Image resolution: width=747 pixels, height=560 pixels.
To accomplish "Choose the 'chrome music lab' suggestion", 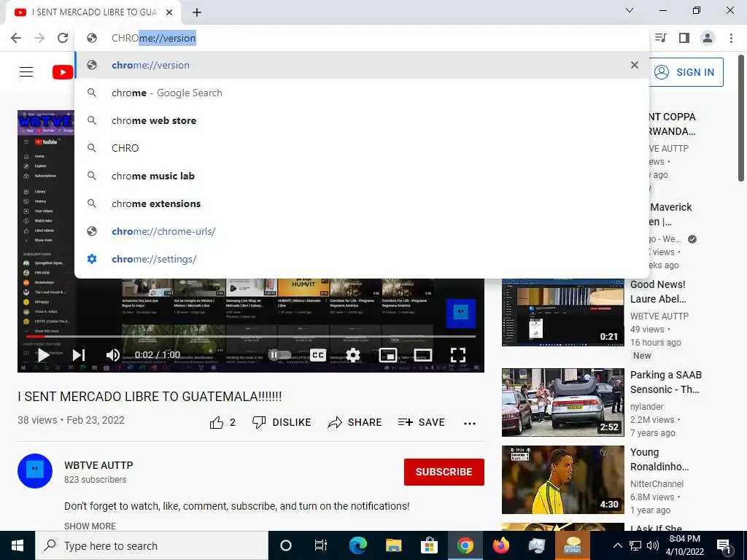I will (x=362, y=176).
